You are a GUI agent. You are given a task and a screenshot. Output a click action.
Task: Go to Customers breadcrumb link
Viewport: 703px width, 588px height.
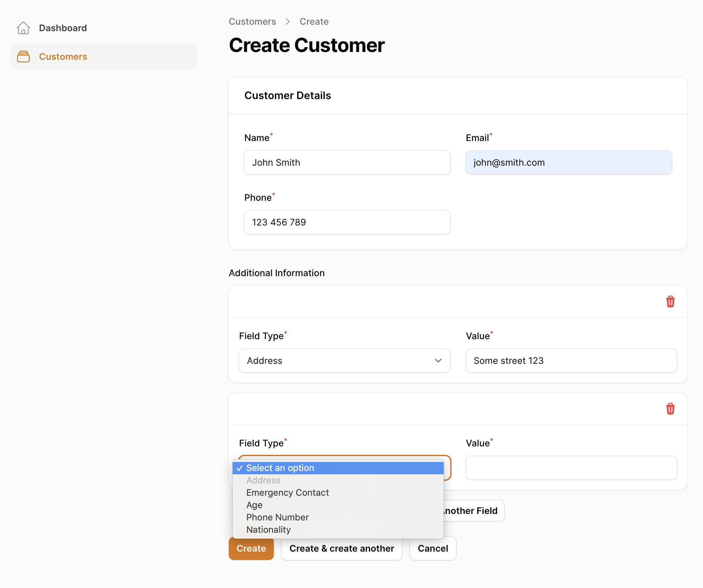252,22
